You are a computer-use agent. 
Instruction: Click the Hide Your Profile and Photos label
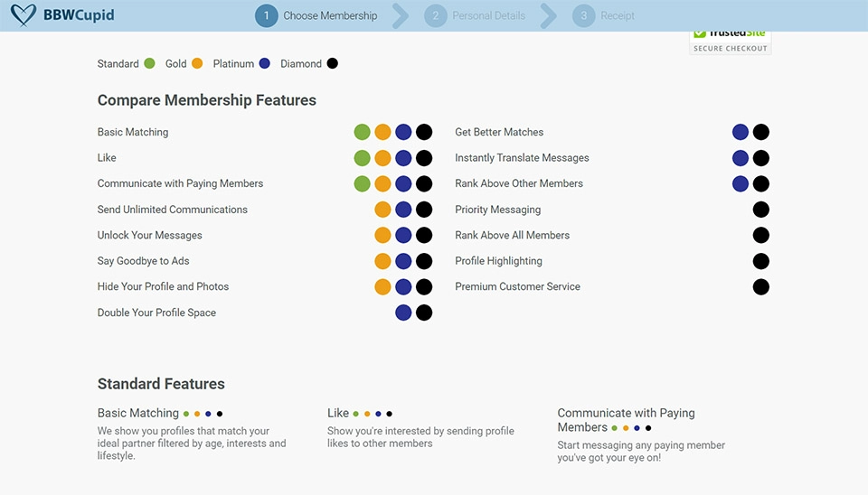(x=163, y=286)
